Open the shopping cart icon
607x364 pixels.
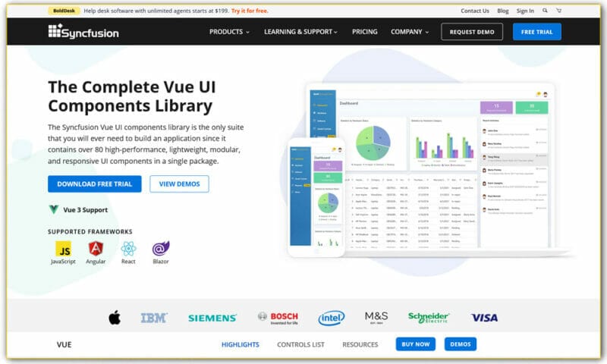point(559,11)
